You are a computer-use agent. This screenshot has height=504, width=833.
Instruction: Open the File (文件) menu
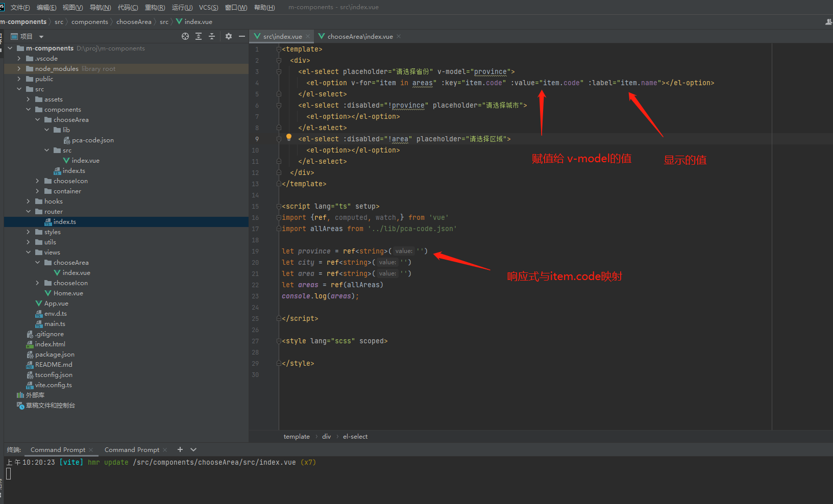(20, 7)
